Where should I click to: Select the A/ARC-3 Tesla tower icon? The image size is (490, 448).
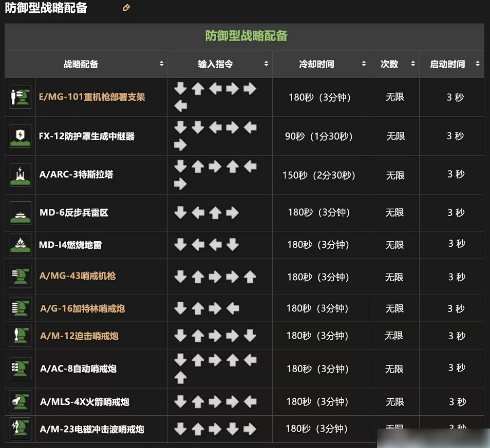coord(20,174)
